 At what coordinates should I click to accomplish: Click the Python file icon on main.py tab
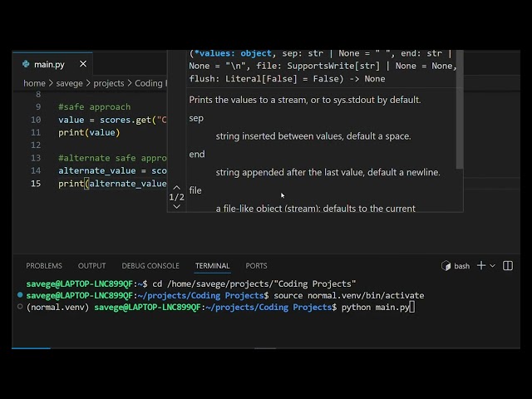[26, 64]
